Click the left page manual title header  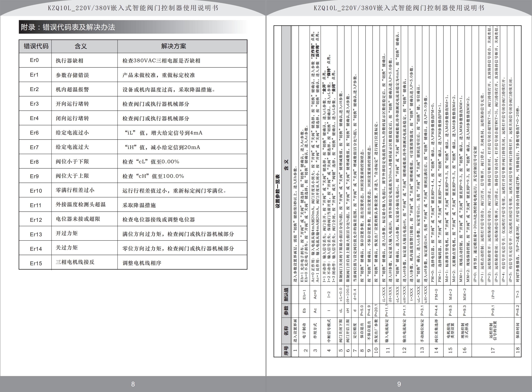click(133, 8)
